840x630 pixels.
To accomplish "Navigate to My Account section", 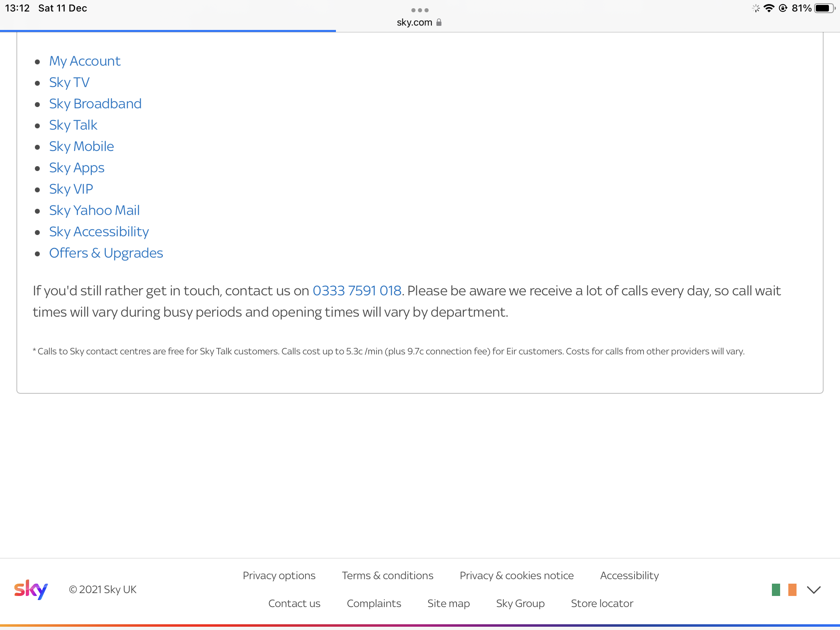I will (84, 60).
